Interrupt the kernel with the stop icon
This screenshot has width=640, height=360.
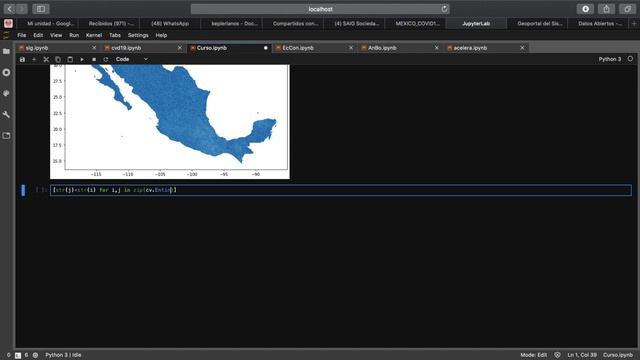coord(94,59)
